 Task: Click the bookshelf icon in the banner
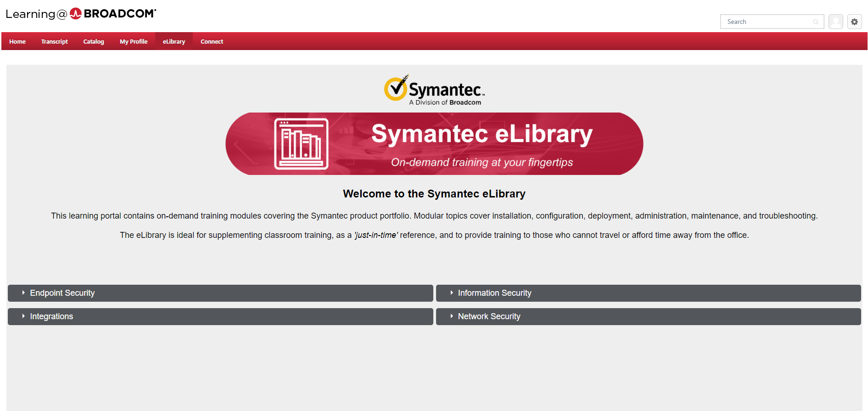[301, 144]
